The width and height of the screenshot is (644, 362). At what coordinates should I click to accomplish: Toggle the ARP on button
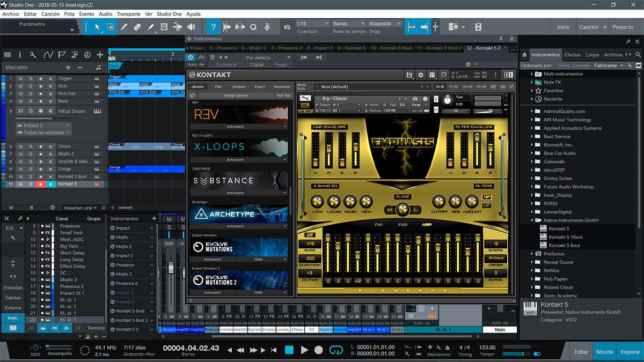click(310, 234)
